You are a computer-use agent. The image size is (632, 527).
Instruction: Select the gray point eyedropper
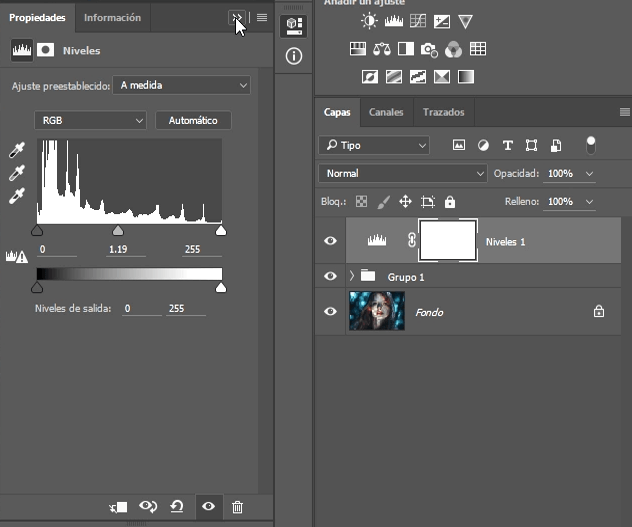(17, 173)
